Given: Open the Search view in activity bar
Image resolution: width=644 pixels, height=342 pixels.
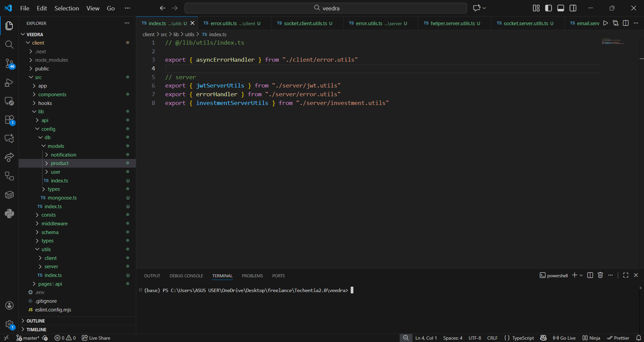Looking at the screenshot, I should click(9, 45).
